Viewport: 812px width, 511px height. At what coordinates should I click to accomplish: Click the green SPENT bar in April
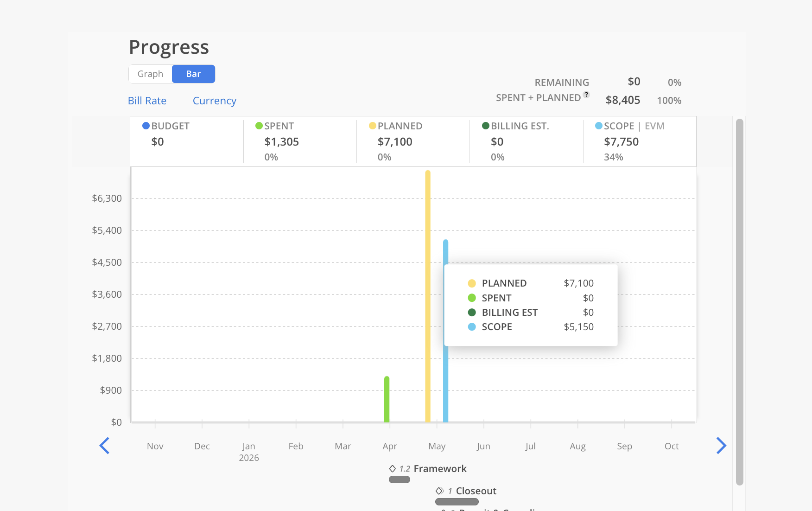387,399
